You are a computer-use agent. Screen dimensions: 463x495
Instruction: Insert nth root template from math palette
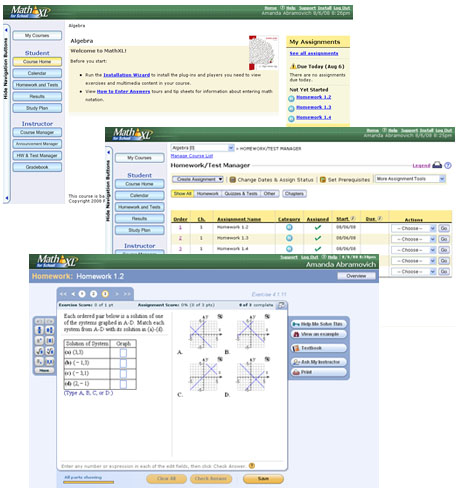click(50, 351)
